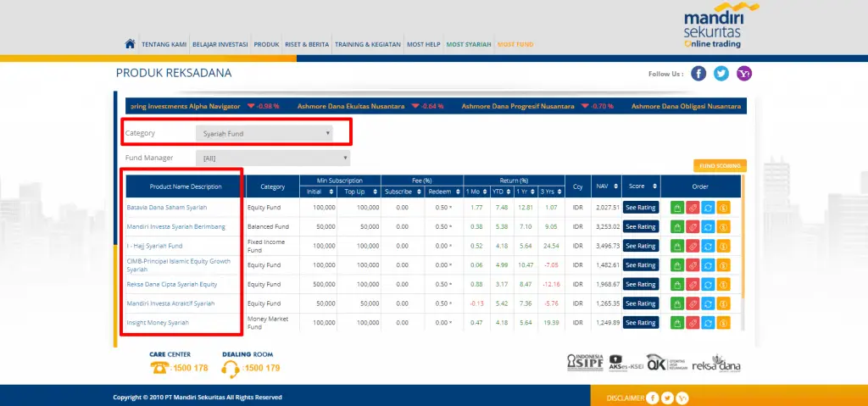Click green buy bag for Insight Money Syariah
This screenshot has width=868, height=406.
pyautogui.click(x=677, y=322)
